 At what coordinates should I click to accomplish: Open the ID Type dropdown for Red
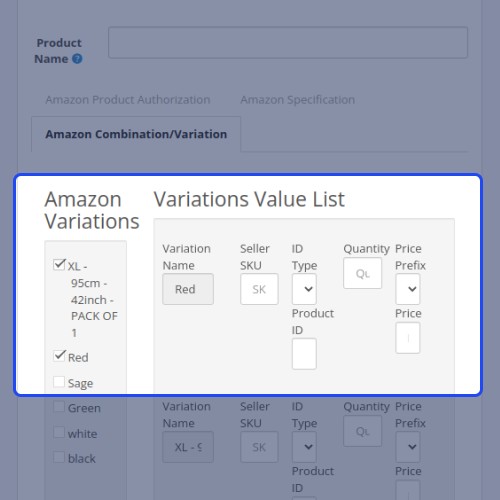(x=304, y=289)
